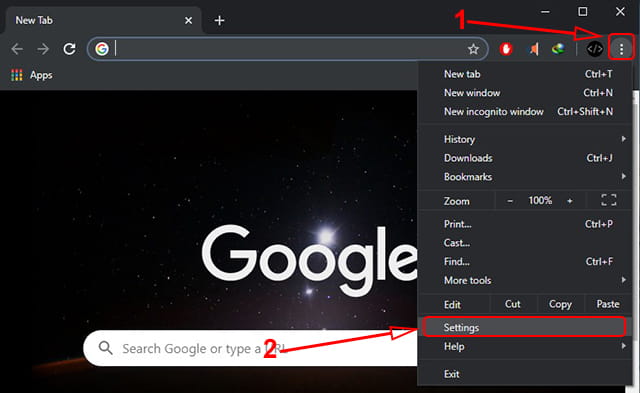This screenshot has width=640, height=393.
Task: Go forward with the forward arrow
Action: (43, 49)
